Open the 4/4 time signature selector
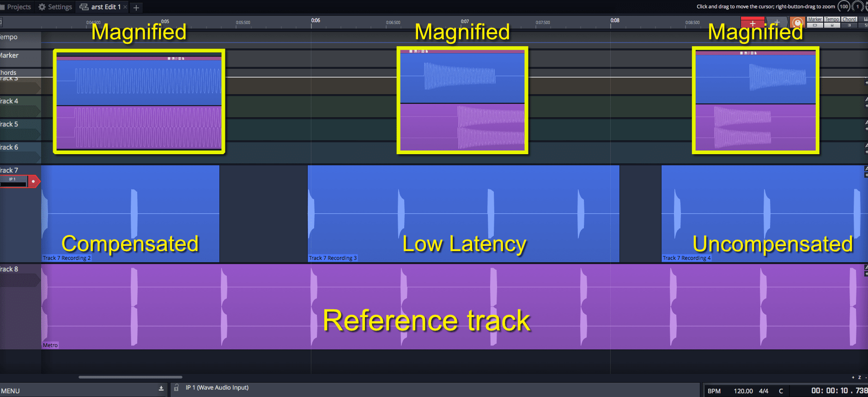 point(764,391)
